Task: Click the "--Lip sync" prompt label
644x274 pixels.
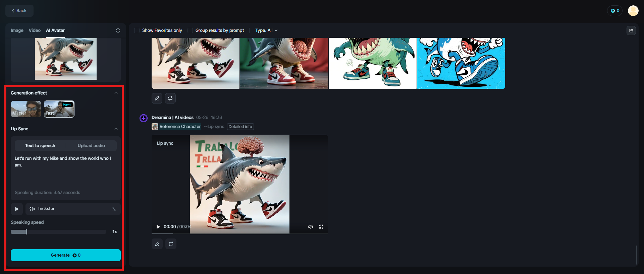Action: click(214, 127)
